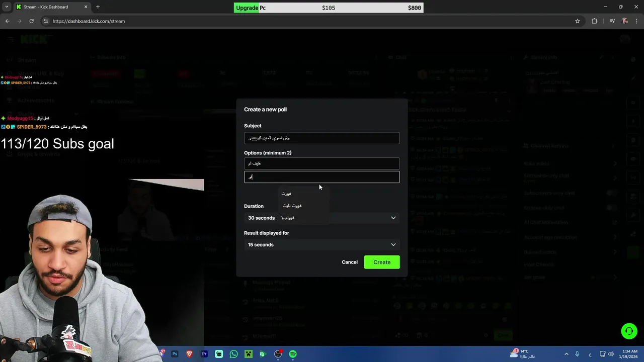Open Spotify from the taskbar
The height and width of the screenshot is (362, 644).
[x=293, y=354]
